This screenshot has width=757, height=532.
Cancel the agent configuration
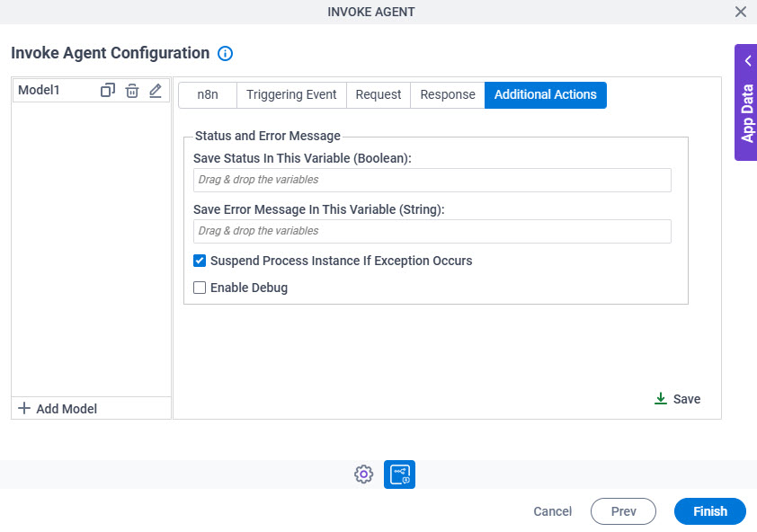pyautogui.click(x=552, y=511)
